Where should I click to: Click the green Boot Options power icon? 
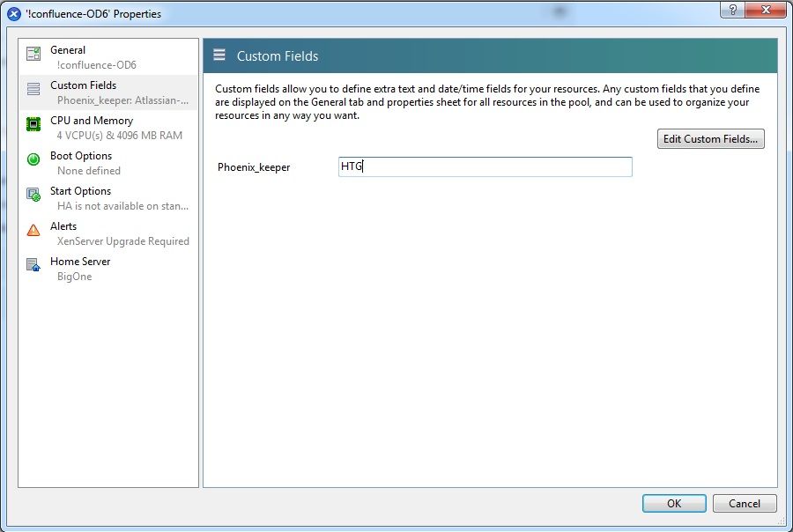[33, 159]
